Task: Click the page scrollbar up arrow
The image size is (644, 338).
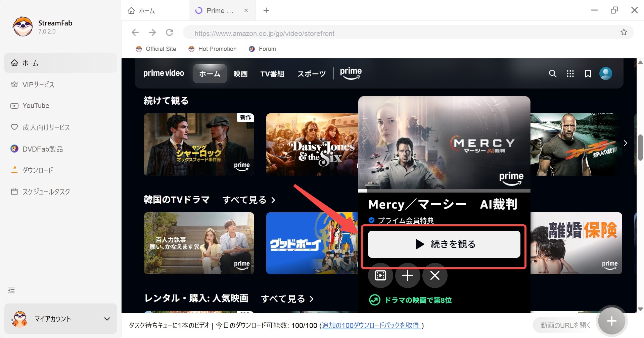Action: tap(640, 62)
